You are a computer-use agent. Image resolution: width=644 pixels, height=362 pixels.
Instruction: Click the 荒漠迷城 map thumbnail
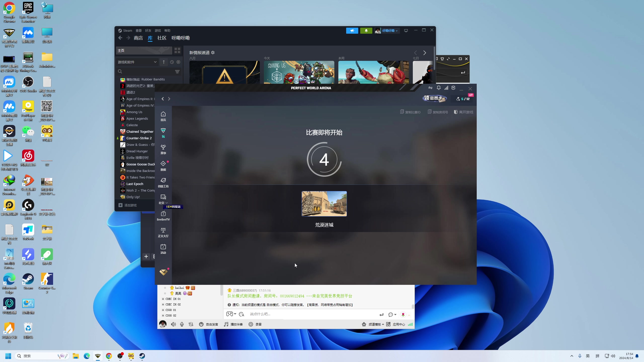coord(324,204)
